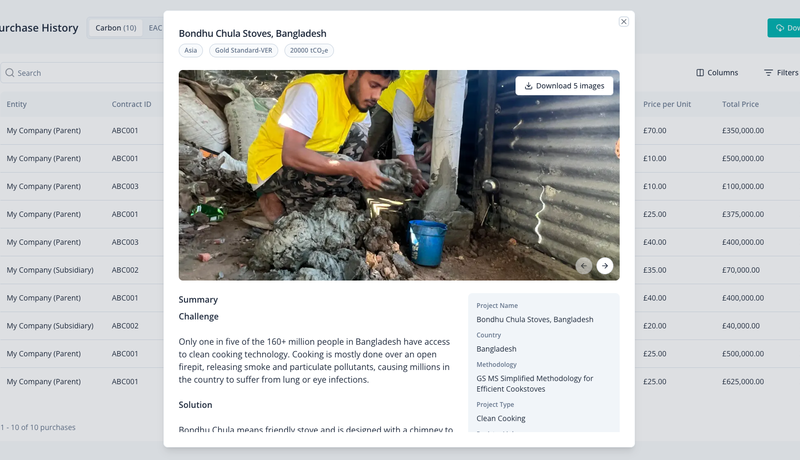Click the Asia region tag
800x460 pixels.
coord(191,50)
